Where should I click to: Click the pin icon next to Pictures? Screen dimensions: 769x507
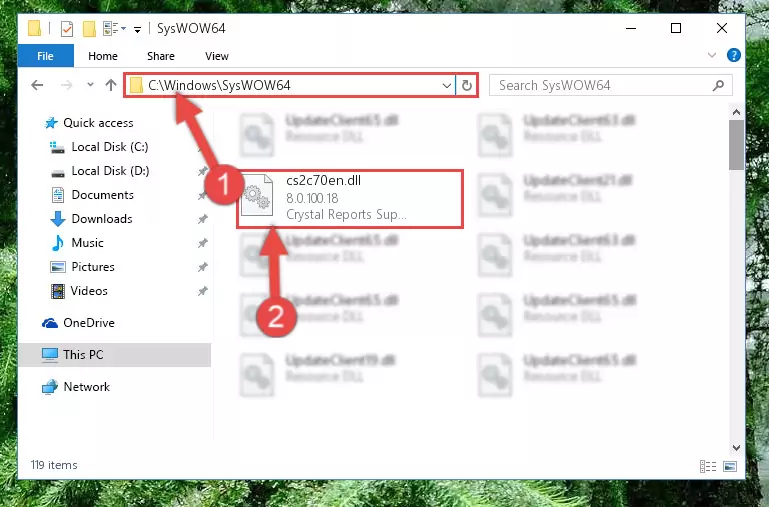coord(203,267)
